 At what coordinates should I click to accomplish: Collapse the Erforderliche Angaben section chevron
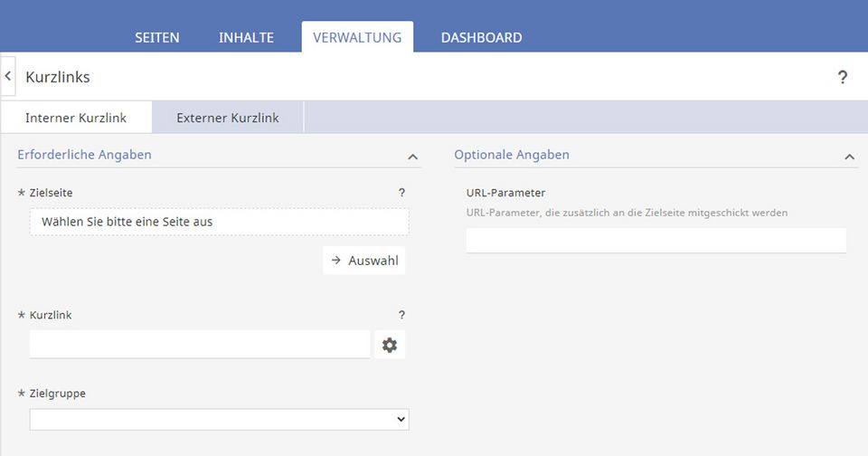(x=413, y=157)
